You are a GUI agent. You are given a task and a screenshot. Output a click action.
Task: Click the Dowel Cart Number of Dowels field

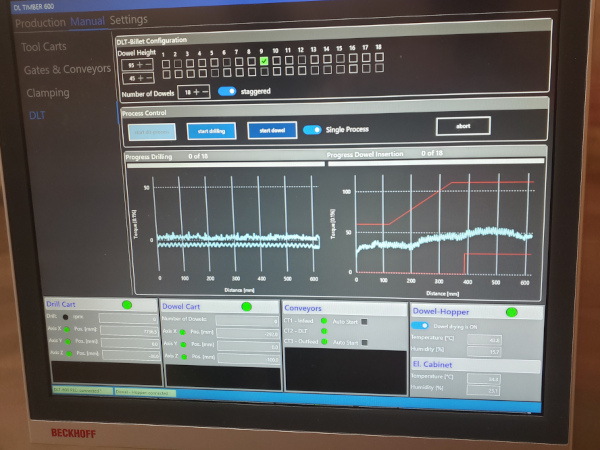pos(247,321)
